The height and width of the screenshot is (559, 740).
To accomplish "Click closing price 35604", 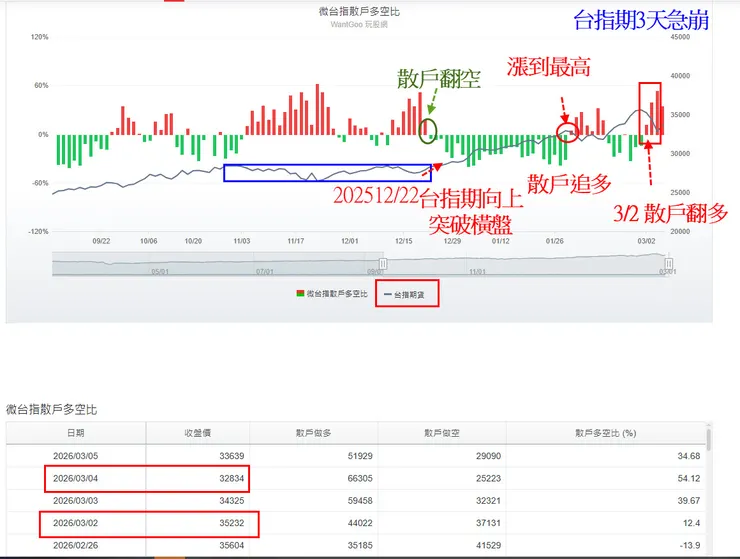I will click(232, 545).
